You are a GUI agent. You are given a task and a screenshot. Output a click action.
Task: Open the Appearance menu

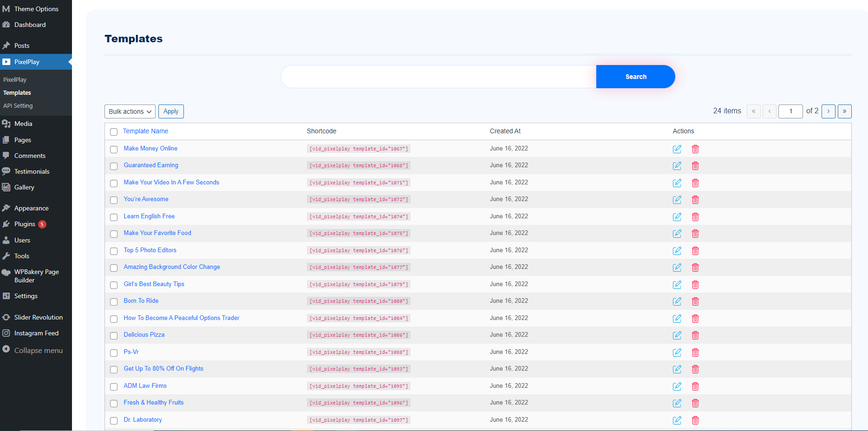click(31, 208)
